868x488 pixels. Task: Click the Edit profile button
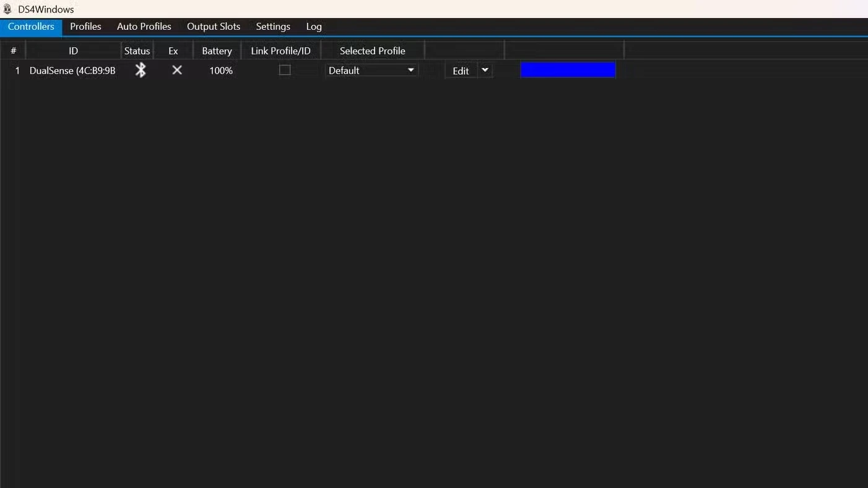[x=461, y=71]
